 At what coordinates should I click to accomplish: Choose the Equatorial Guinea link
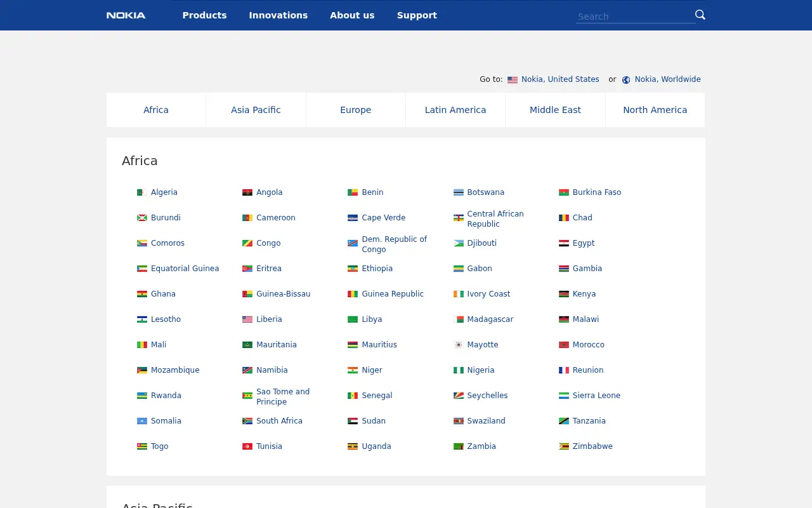coord(185,269)
